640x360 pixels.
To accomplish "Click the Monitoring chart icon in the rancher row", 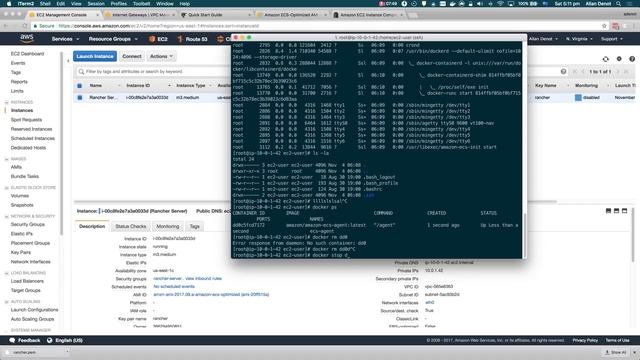I will pos(578,98).
